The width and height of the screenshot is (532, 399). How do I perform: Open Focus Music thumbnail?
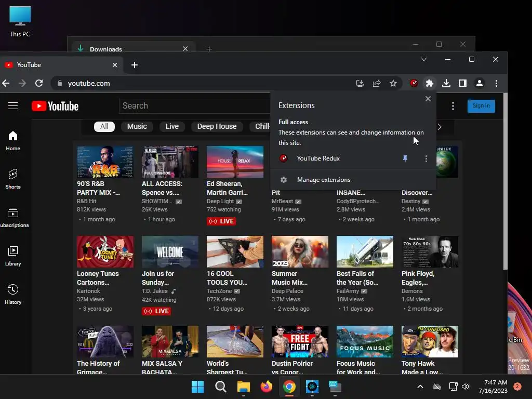tap(365, 342)
